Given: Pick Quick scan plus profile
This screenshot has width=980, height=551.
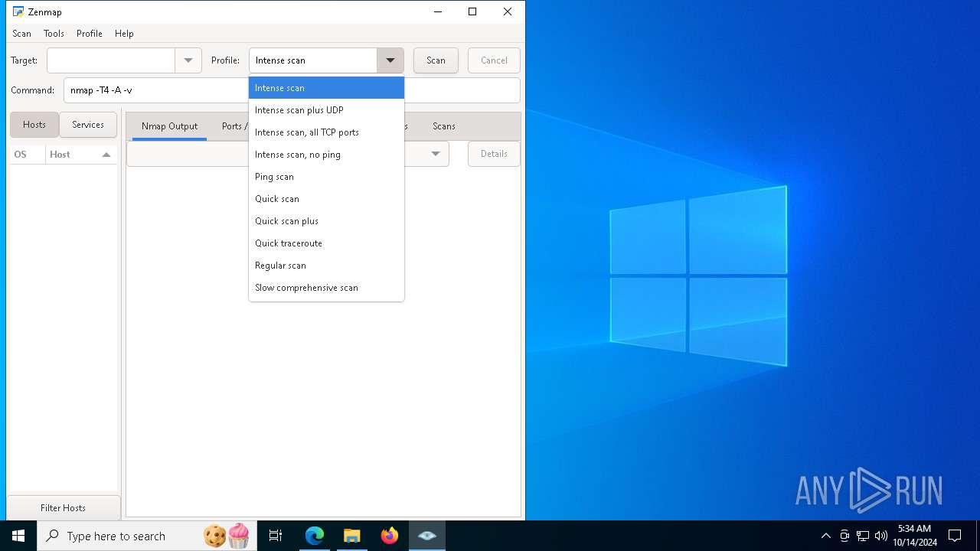Looking at the screenshot, I should (326, 221).
